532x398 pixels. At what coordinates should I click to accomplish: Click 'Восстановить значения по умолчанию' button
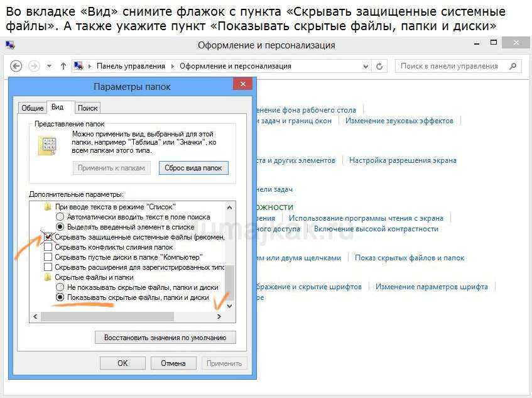pyautogui.click(x=165, y=338)
